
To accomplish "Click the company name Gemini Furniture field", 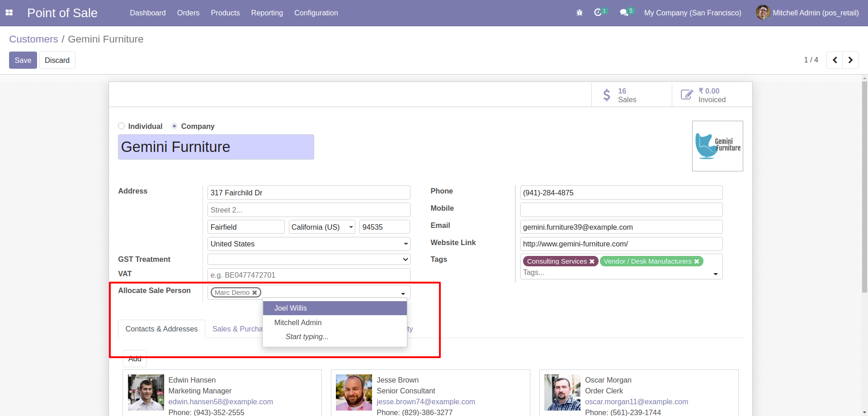I will pyautogui.click(x=216, y=147).
